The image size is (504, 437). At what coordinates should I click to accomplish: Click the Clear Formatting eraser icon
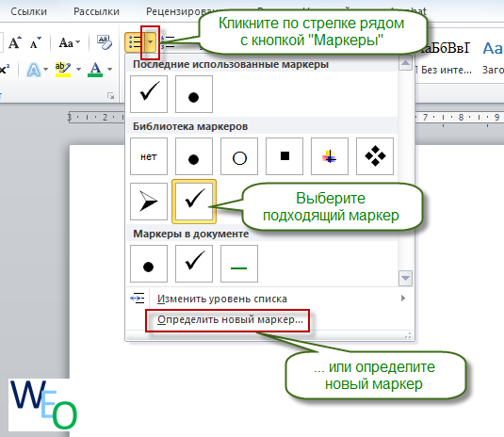click(105, 42)
